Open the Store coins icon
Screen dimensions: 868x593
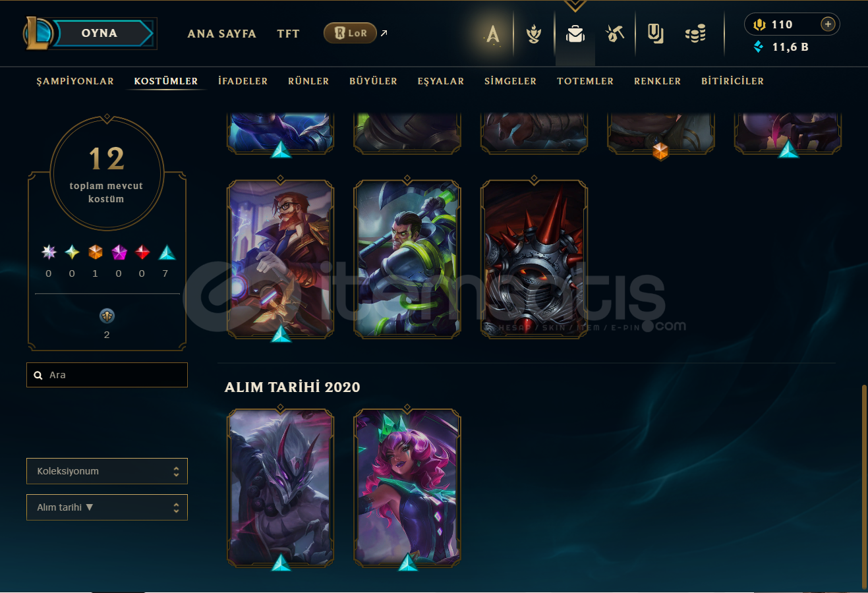695,34
